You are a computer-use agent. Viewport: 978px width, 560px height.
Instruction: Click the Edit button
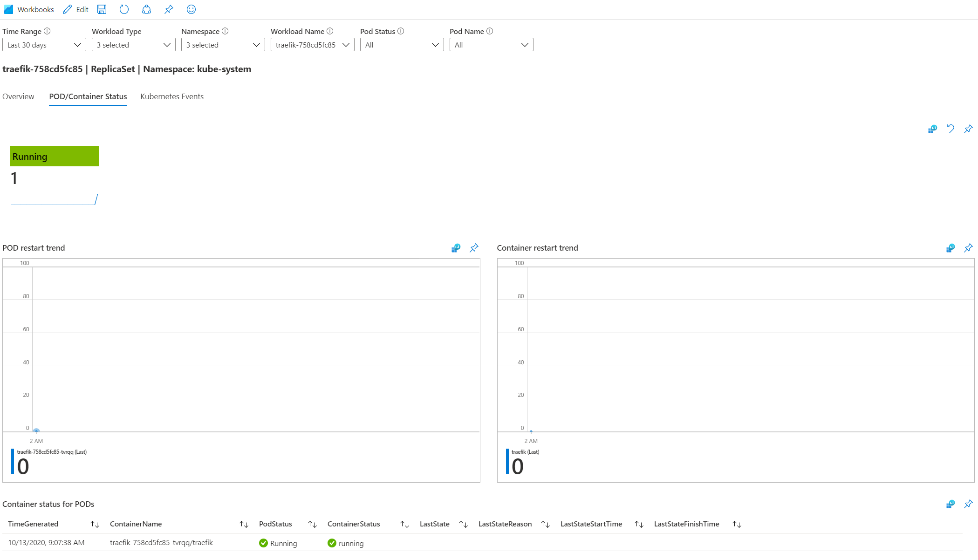[x=76, y=9]
